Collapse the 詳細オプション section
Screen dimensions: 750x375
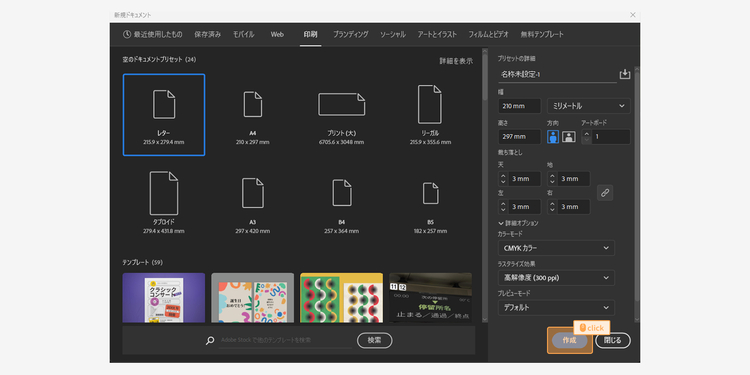point(518,223)
